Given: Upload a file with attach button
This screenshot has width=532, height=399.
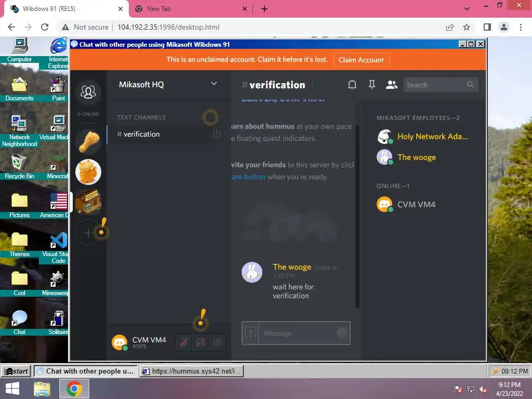Looking at the screenshot, I should point(250,333).
